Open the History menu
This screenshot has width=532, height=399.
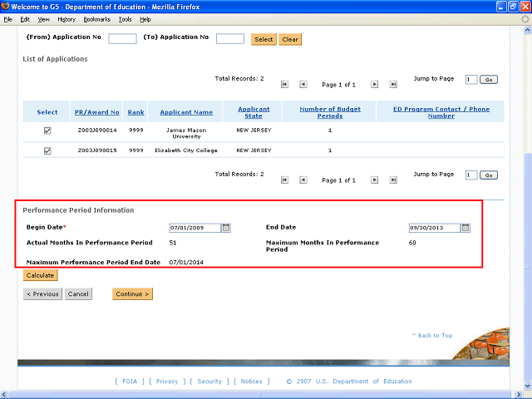[66, 19]
